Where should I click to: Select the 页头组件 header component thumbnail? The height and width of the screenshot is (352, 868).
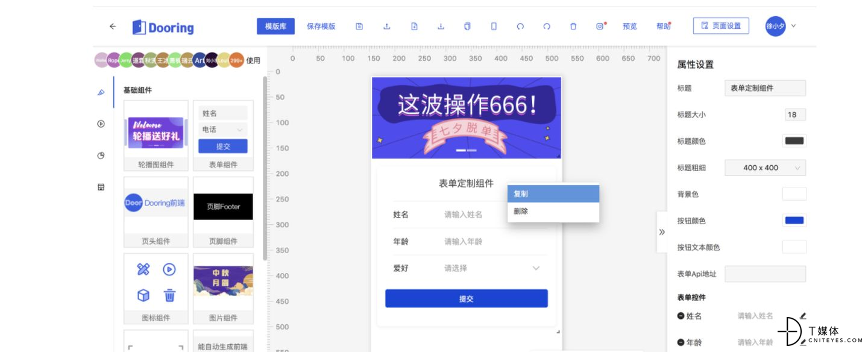coord(156,212)
